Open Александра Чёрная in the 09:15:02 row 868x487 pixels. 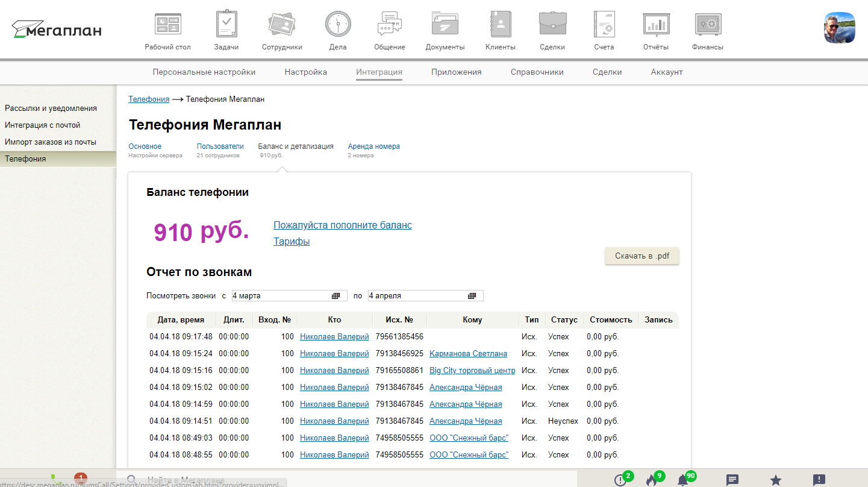coord(466,388)
